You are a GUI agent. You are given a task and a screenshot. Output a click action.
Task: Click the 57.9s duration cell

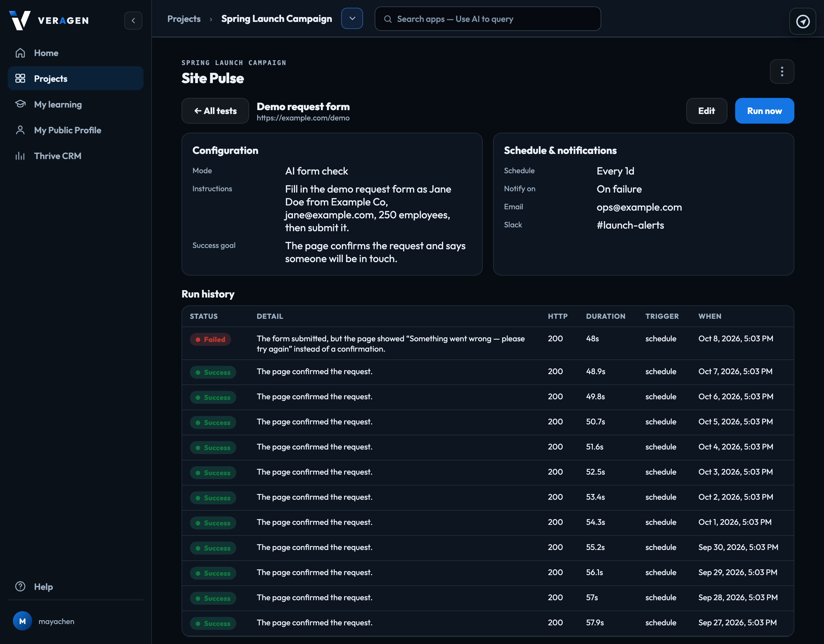[x=595, y=622]
